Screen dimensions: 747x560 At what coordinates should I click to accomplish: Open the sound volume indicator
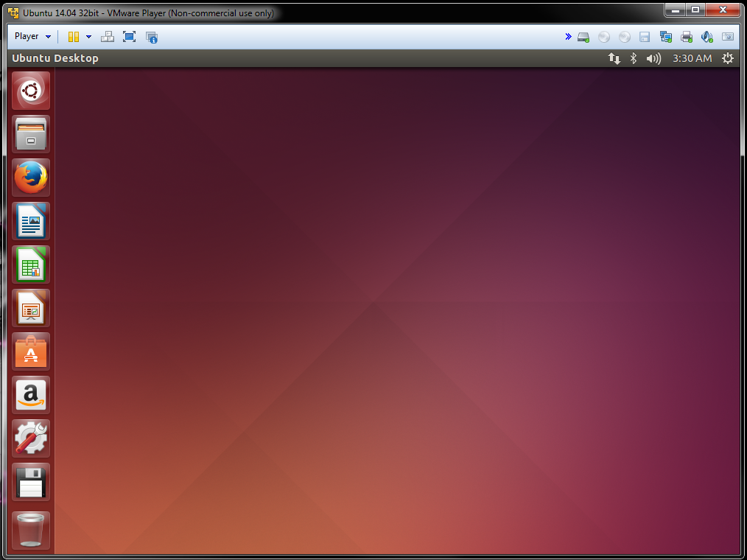653,58
